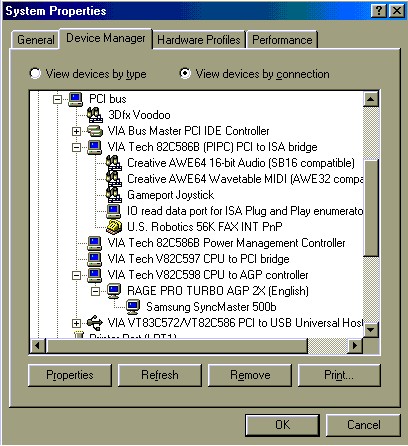Image resolution: width=408 pixels, height=446 pixels.
Task: Collapse the RAGE PRO TURBO AGP node
Action: tap(95, 291)
